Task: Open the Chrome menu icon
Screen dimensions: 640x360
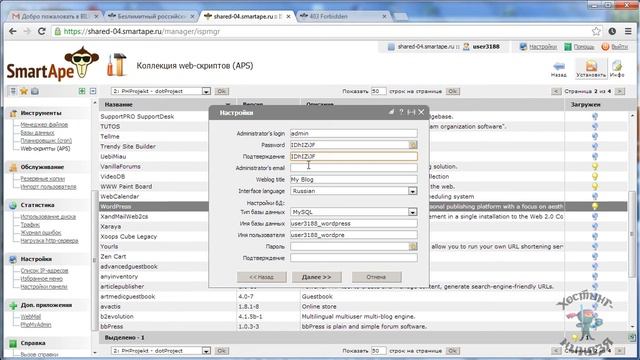Action: pos(628,31)
